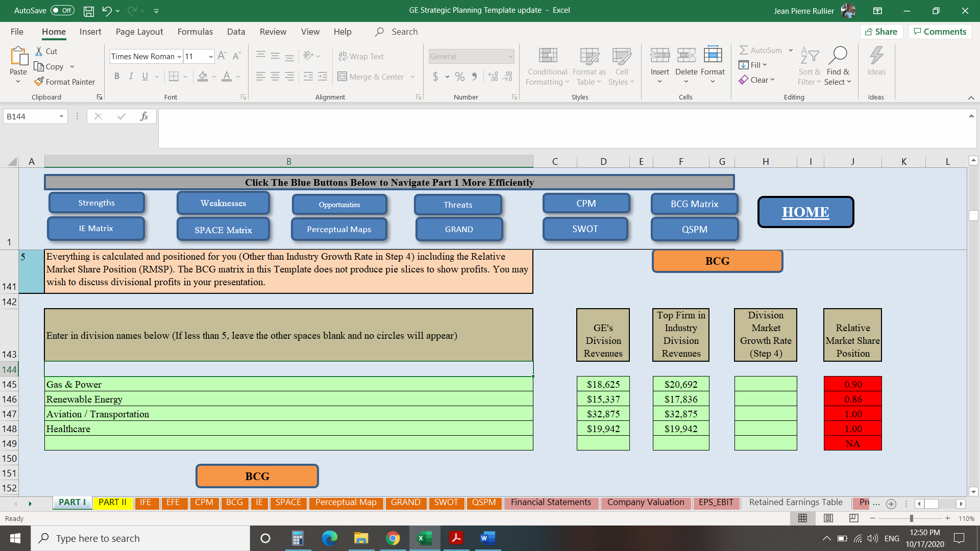Expand the Fill Color dropdown arrow
This screenshot has width=980, height=551.
coord(214,77)
